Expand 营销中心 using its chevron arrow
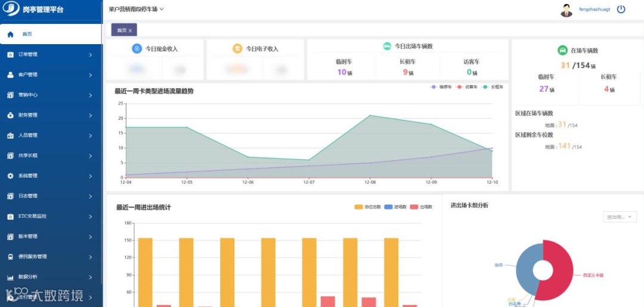The height and width of the screenshot is (307, 644). pos(91,95)
